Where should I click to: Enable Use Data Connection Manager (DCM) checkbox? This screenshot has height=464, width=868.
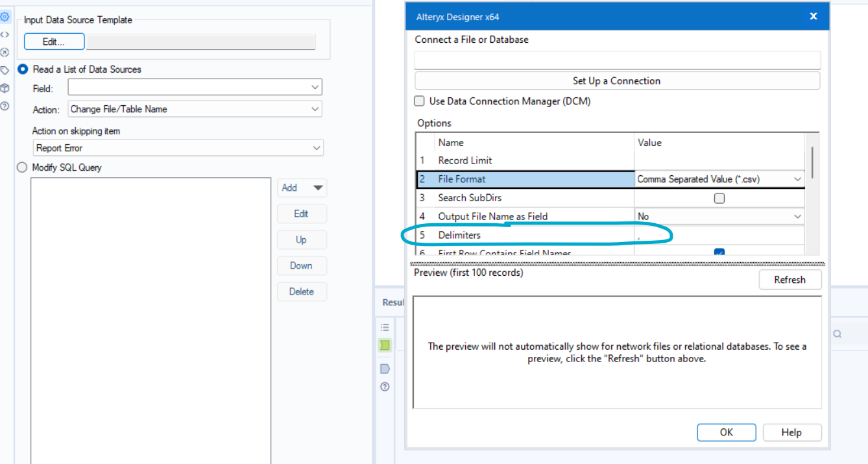pyautogui.click(x=420, y=101)
